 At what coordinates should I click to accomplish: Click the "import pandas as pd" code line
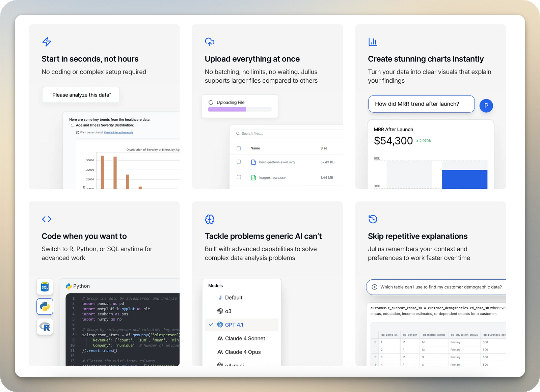[x=103, y=304]
